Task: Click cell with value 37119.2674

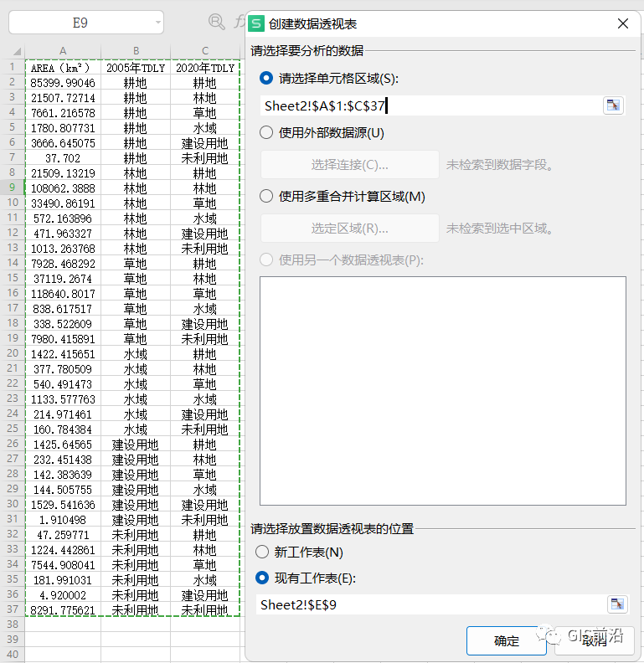Action: pos(63,279)
